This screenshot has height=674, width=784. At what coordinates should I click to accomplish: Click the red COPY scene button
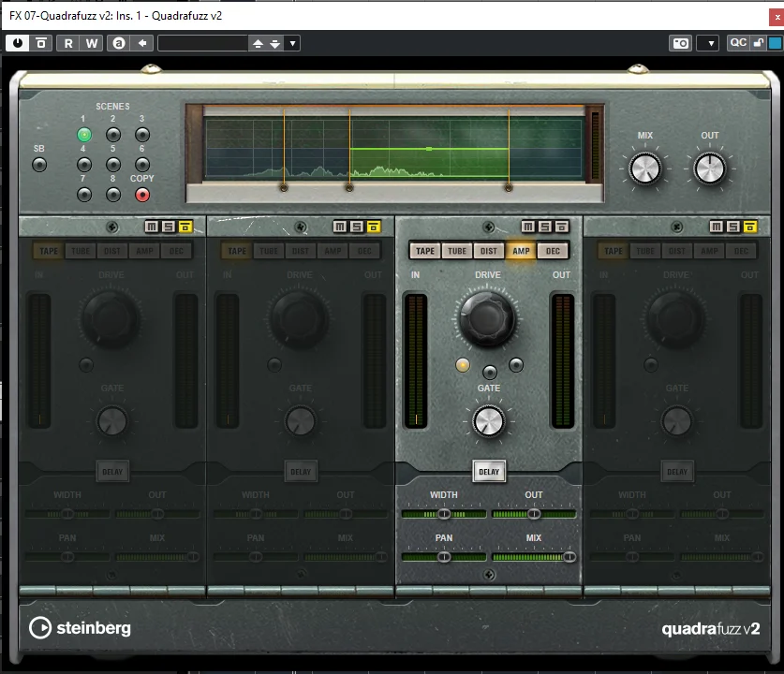[x=142, y=195]
